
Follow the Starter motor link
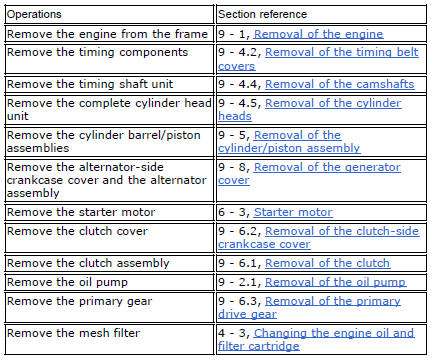(293, 212)
